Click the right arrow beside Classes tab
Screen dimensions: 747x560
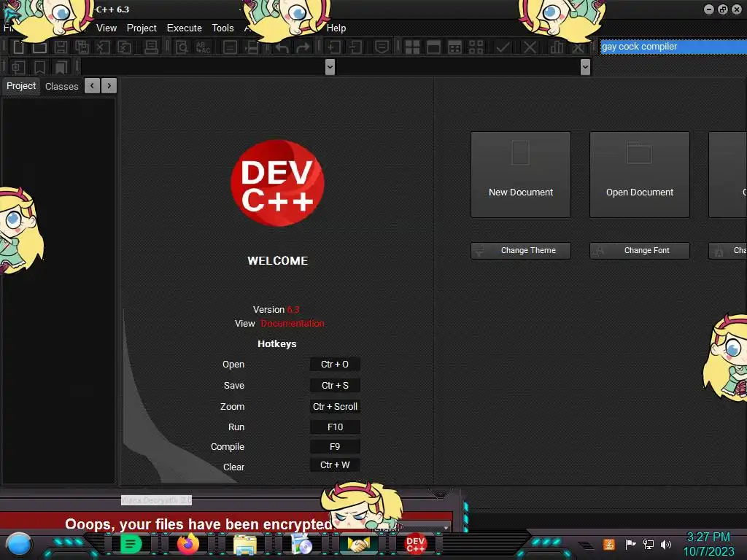pyautogui.click(x=109, y=86)
